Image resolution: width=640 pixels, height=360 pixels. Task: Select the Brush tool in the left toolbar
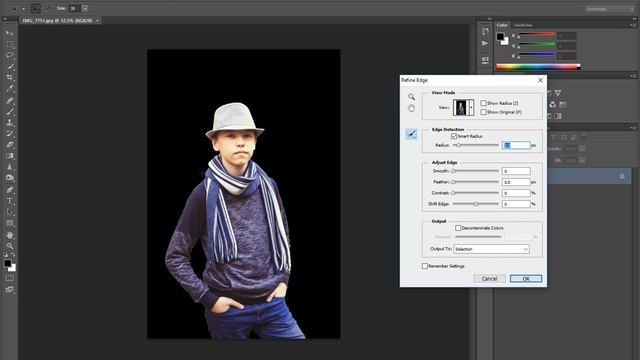tap(9, 111)
